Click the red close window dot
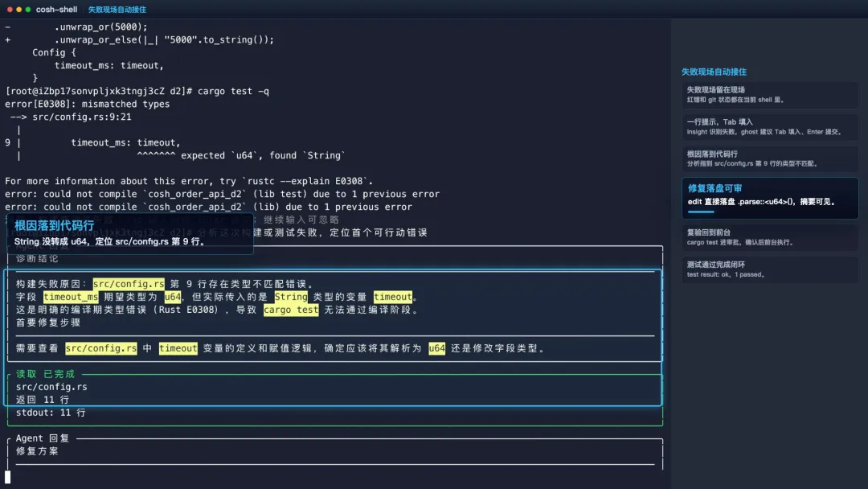This screenshot has width=868, height=489. click(10, 10)
